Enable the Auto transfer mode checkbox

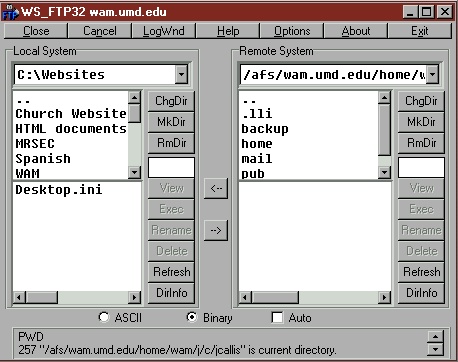277,317
